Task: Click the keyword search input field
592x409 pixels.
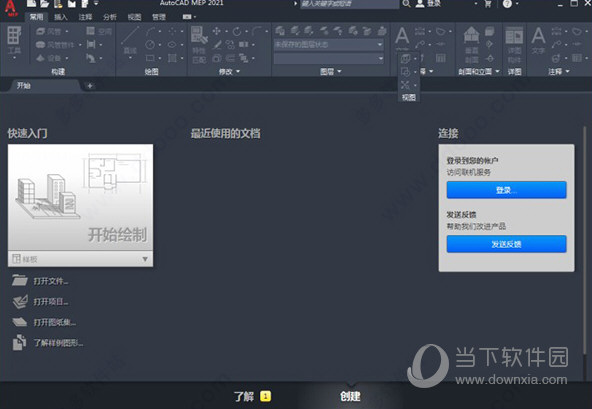Action: [x=349, y=4]
